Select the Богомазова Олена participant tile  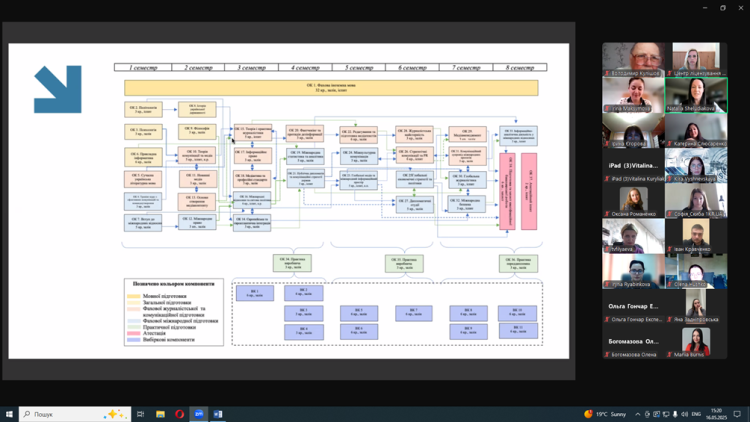click(x=634, y=342)
